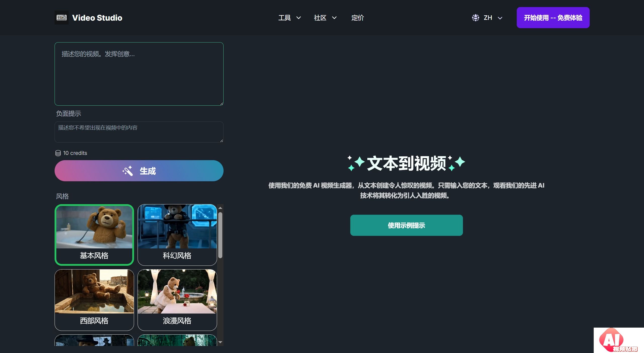
Task: Click the 10 credits text
Action: click(75, 153)
